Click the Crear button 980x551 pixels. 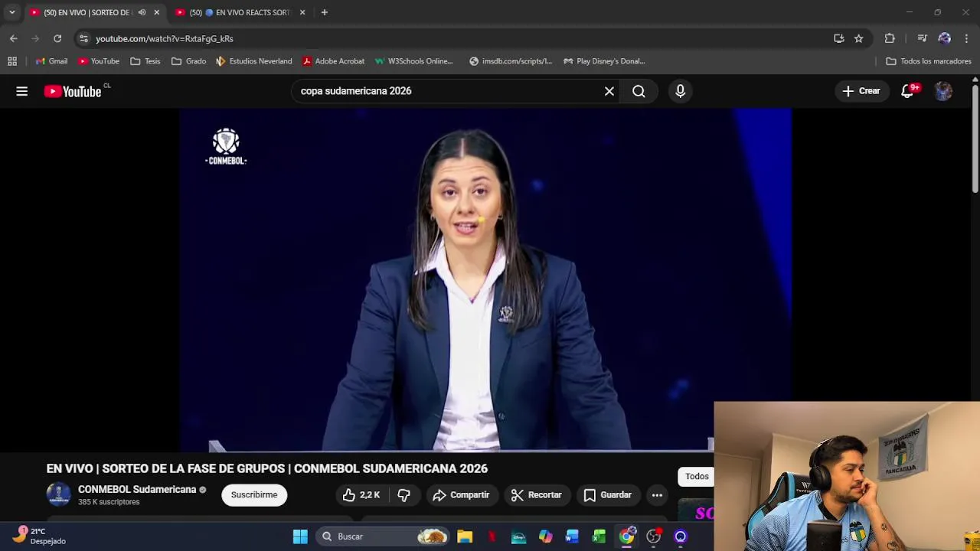(862, 91)
